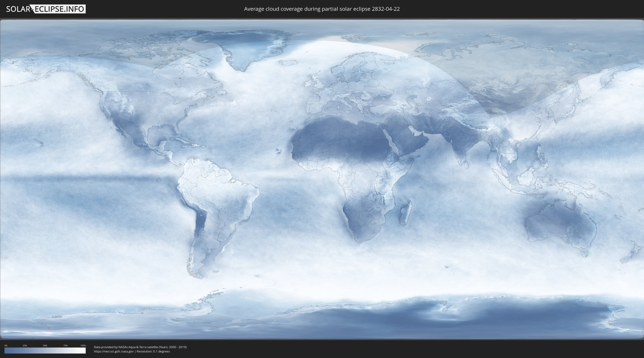Image resolution: width=644 pixels, height=358 pixels.
Task: Click the 75% legend label
Action: [x=65, y=345]
